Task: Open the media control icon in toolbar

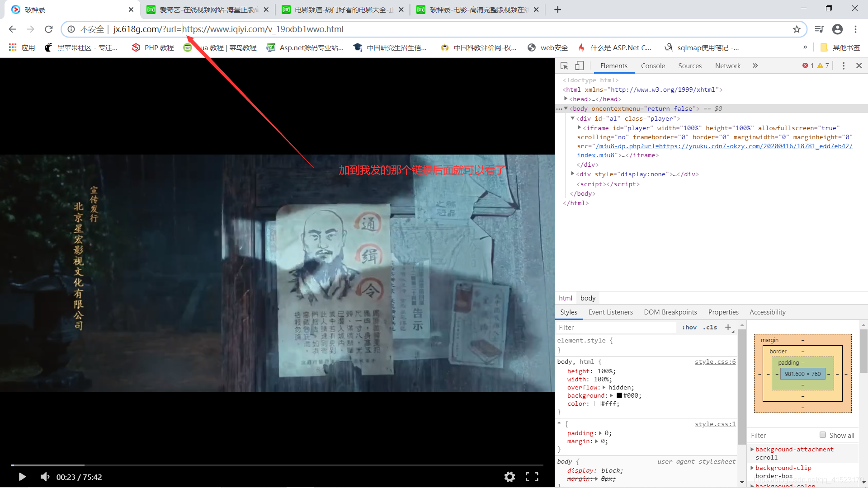Action: (819, 29)
